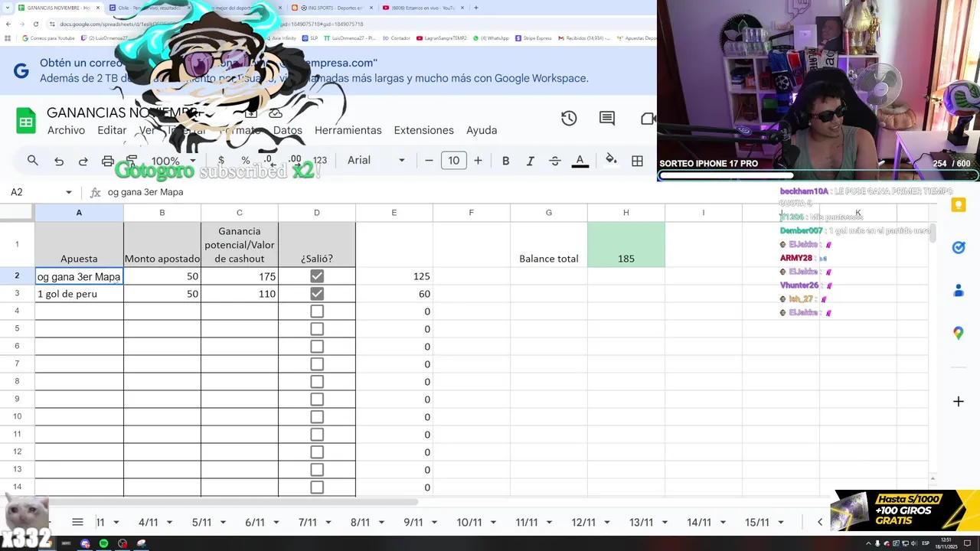Image resolution: width=980 pixels, height=551 pixels.
Task: Switch to the 15/11 sheet tab
Action: pos(757,523)
